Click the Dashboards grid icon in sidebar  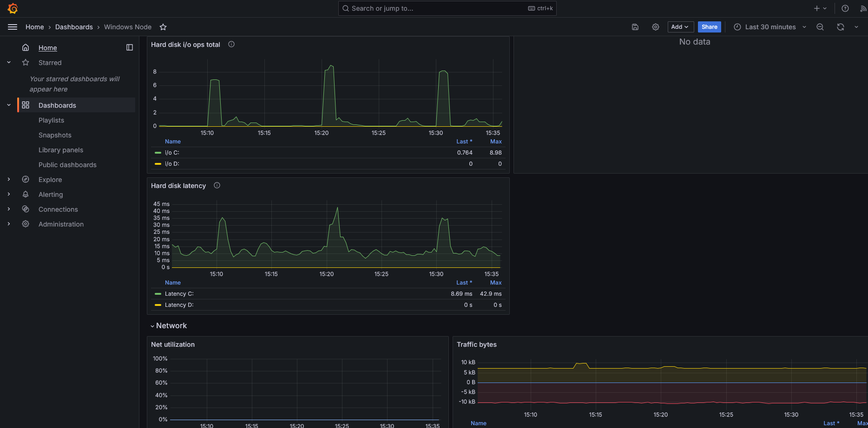point(26,105)
